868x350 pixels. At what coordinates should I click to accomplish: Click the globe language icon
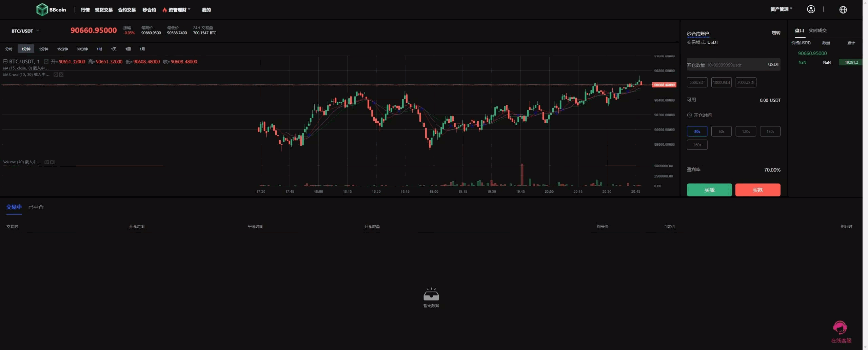(x=843, y=10)
